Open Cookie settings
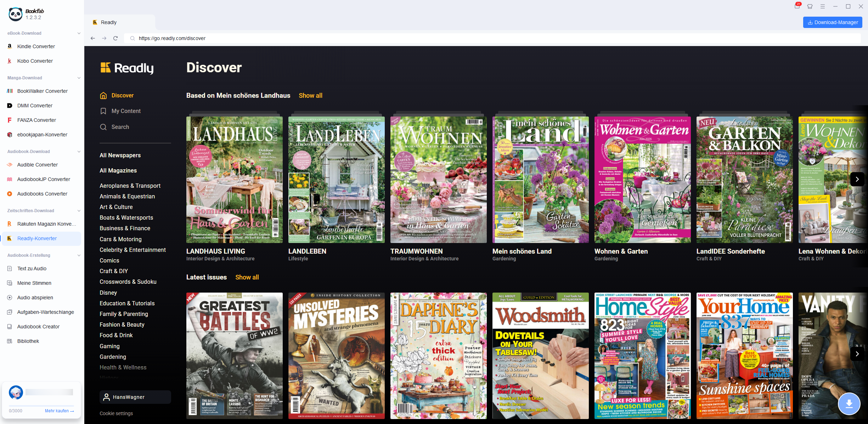 [116, 413]
